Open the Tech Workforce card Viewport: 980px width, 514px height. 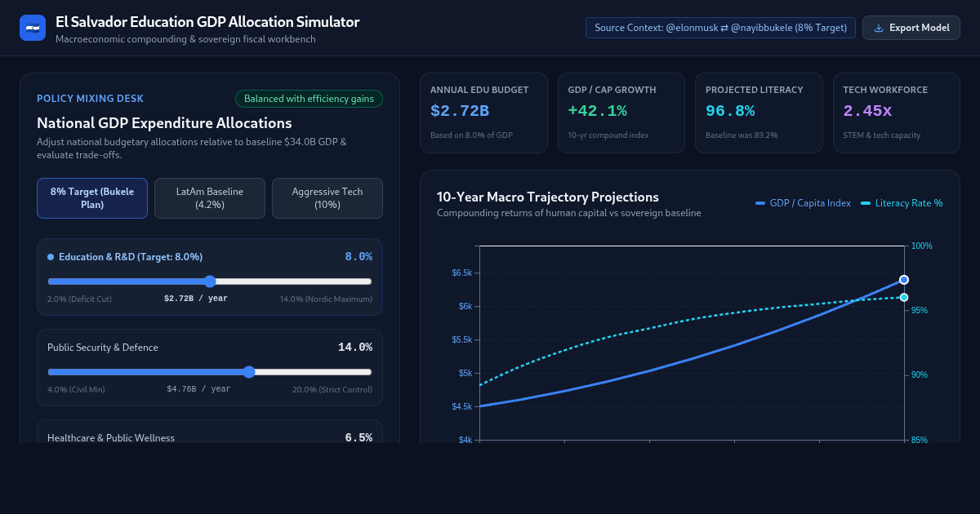point(897,113)
